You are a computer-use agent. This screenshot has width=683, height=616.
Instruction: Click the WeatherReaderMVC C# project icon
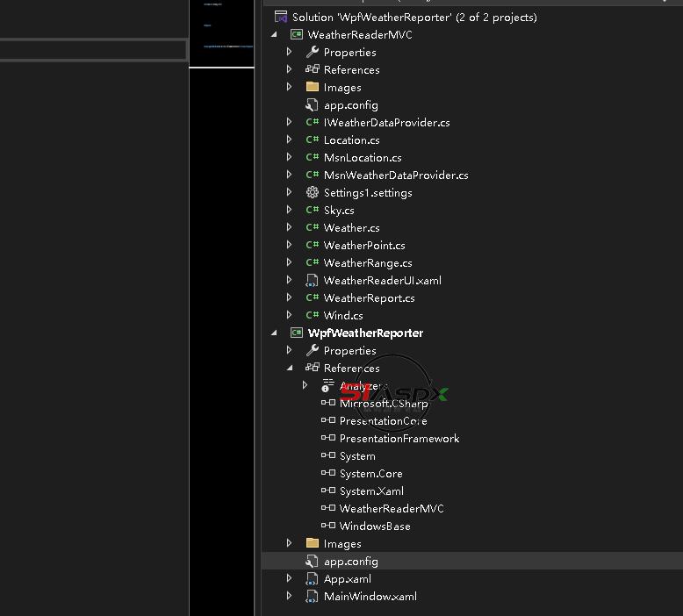pos(297,35)
